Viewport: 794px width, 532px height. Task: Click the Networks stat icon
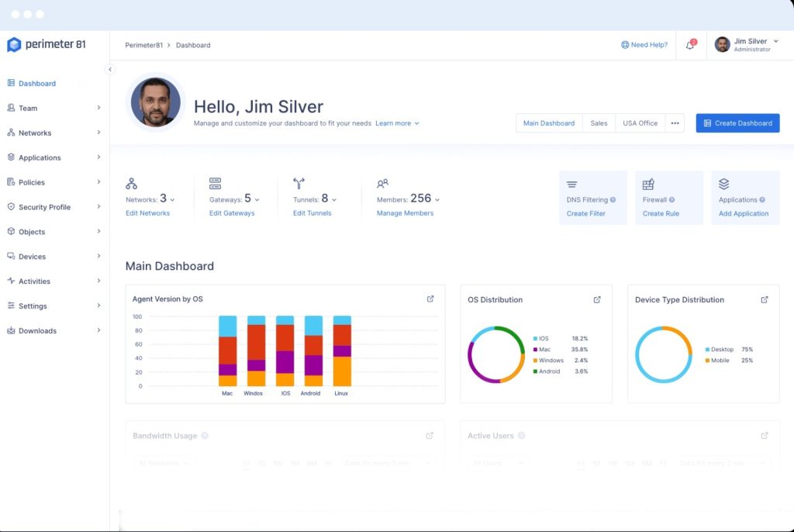point(132,184)
